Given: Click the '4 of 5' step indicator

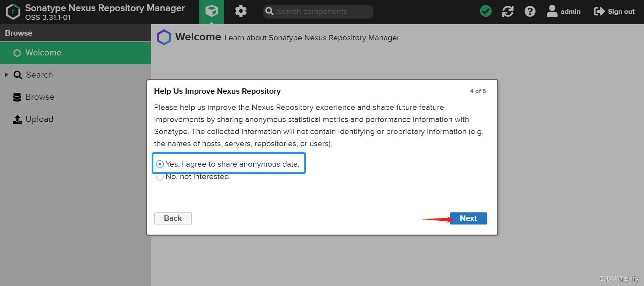Looking at the screenshot, I should pyautogui.click(x=478, y=91).
